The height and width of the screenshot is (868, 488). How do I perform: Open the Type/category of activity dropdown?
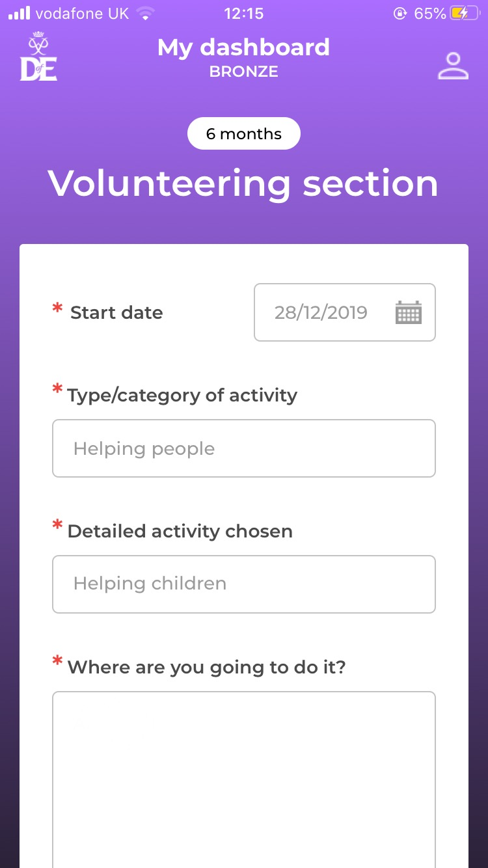pyautogui.click(x=243, y=448)
